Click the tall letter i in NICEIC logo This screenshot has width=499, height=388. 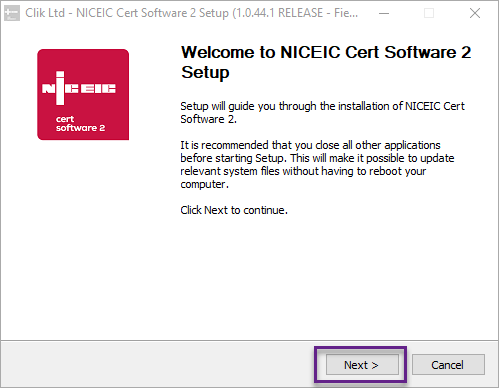[x=60, y=88]
